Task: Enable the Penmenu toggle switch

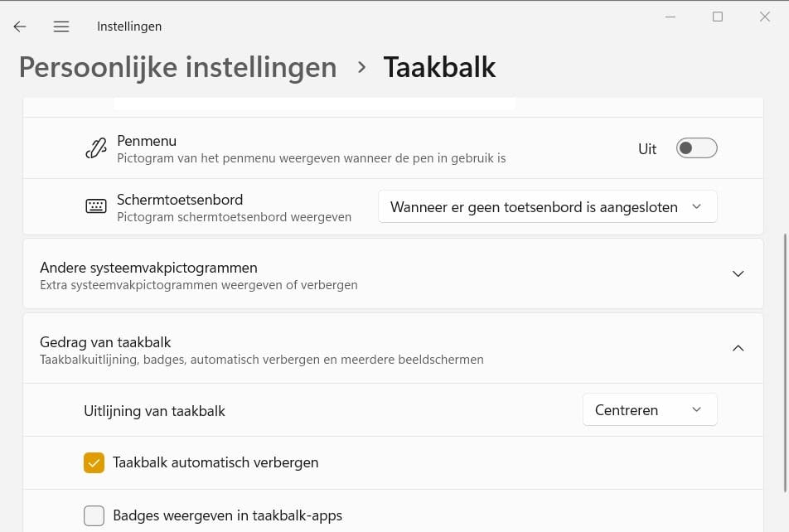Action: (696, 148)
